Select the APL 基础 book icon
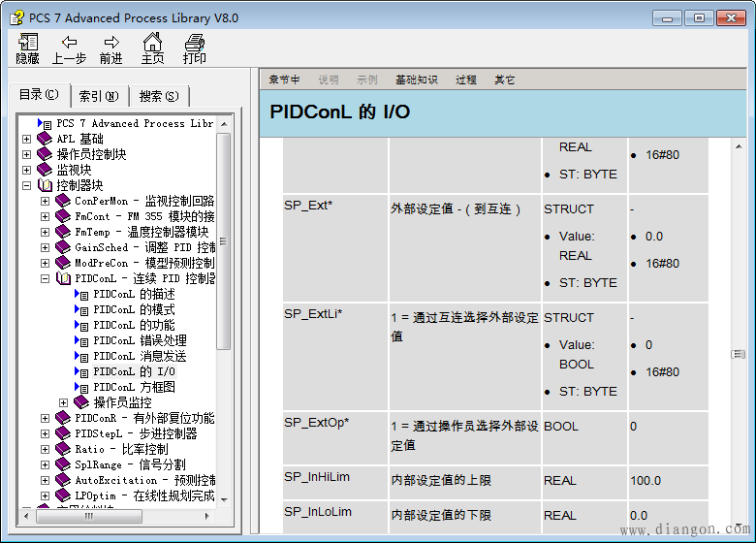Screen dimensions: 756x543 [45, 139]
